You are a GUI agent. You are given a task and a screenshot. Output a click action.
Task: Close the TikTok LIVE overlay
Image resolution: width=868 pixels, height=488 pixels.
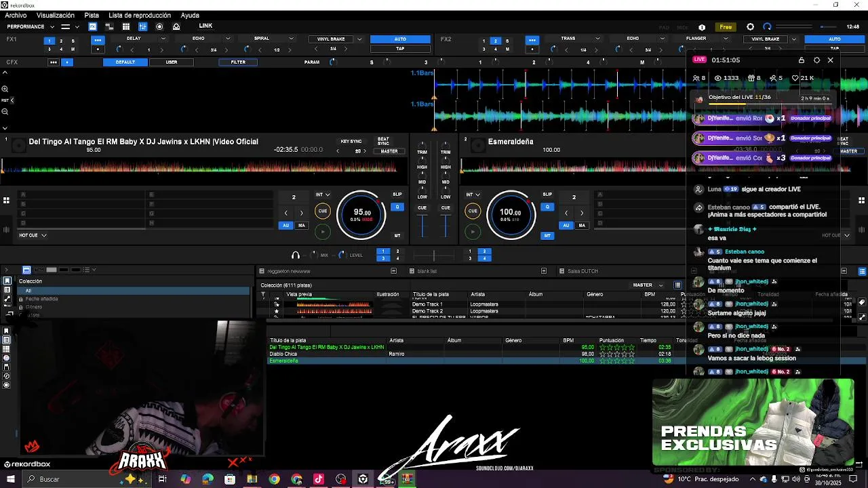click(830, 60)
